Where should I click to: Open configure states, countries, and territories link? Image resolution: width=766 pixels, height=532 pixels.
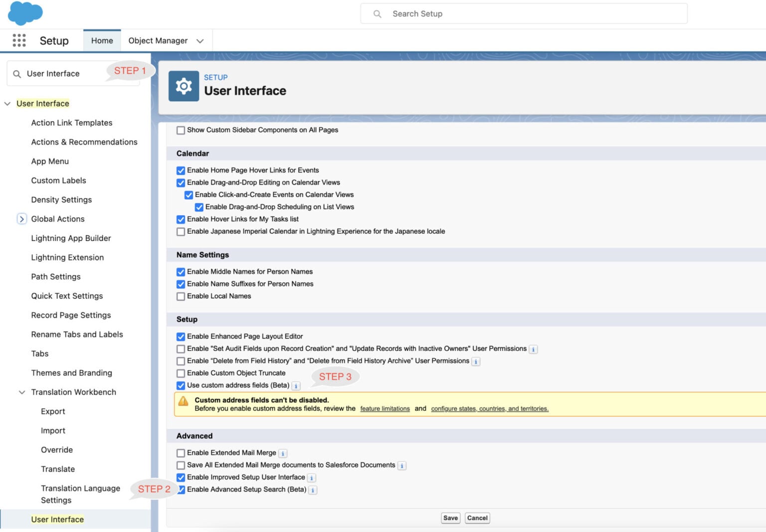(x=490, y=409)
